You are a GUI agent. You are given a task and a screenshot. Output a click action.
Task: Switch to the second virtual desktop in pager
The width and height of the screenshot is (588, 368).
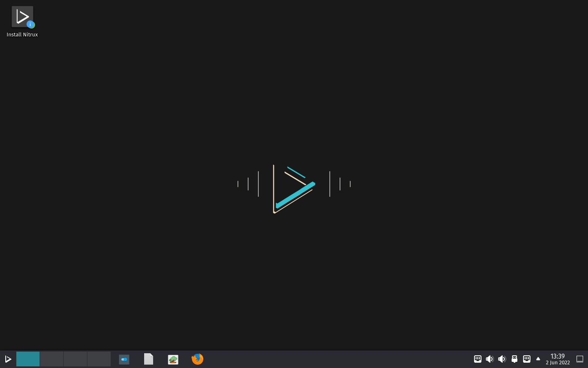tap(51, 359)
